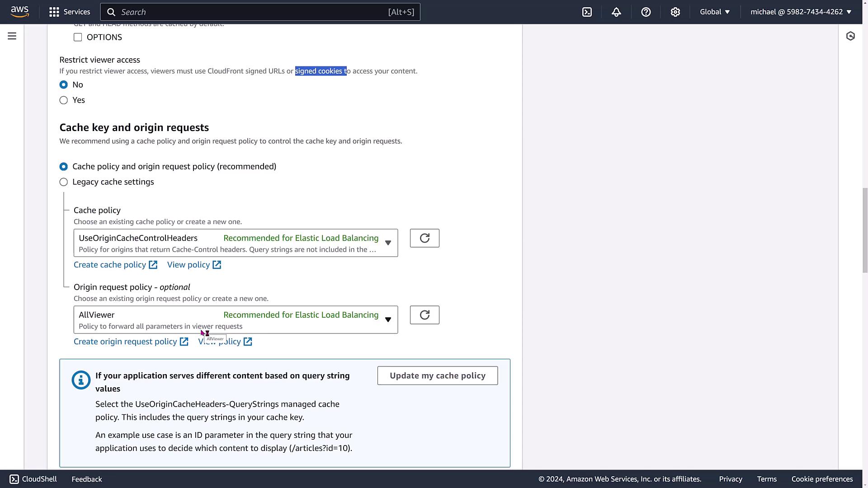Open the AllViewer origin request policy dropdown
Screen dimensions: 868x488
pyautogui.click(x=236, y=320)
